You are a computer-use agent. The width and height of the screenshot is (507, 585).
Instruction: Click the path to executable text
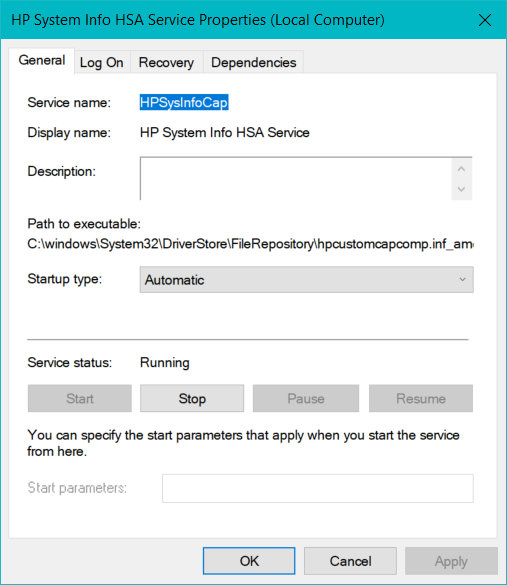tap(250, 244)
